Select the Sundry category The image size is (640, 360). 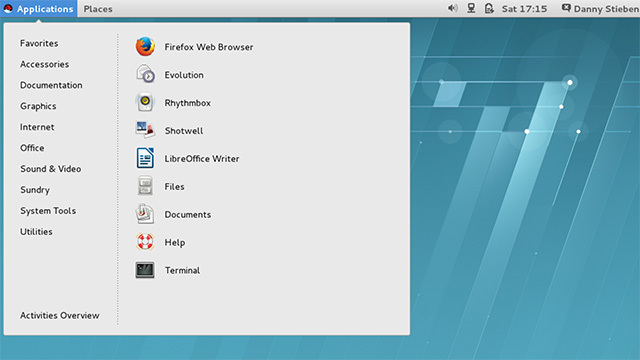[x=35, y=190]
